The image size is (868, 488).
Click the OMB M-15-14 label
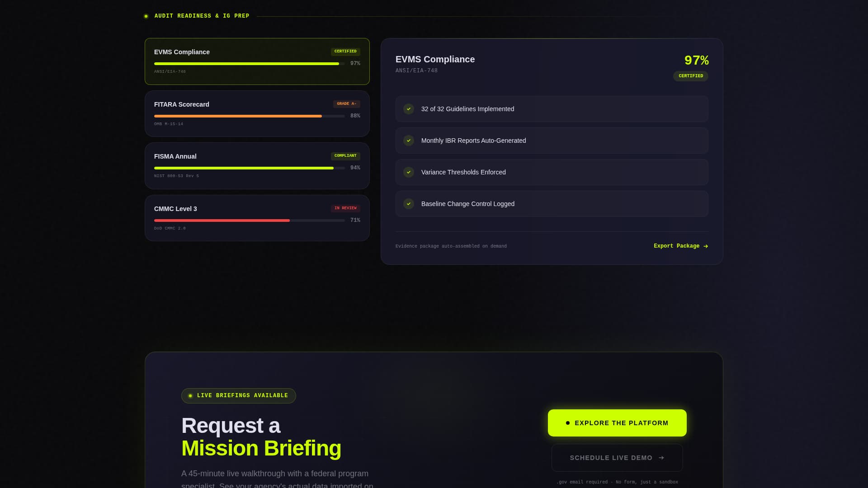pos(169,124)
